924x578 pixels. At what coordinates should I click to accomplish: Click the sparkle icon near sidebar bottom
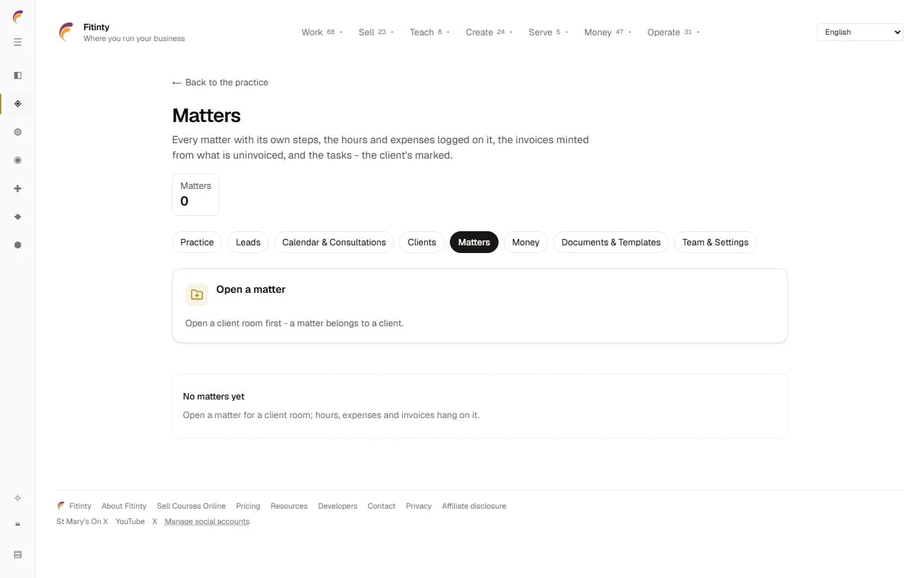(x=18, y=498)
